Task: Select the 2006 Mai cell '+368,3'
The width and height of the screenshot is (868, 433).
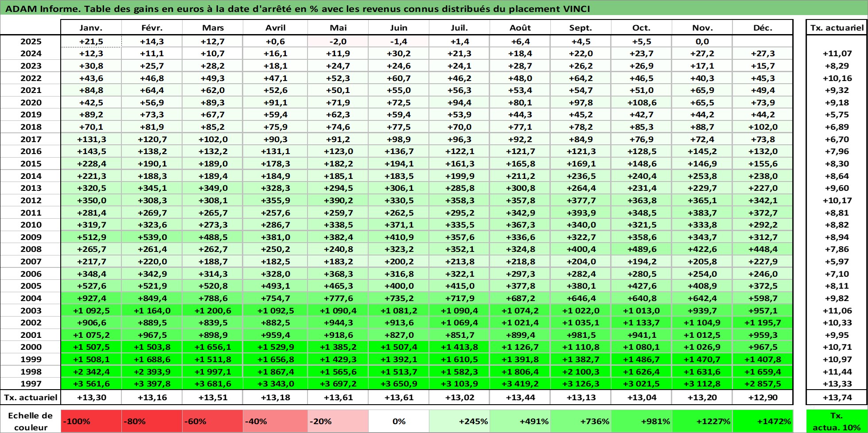Action: pos(338,274)
